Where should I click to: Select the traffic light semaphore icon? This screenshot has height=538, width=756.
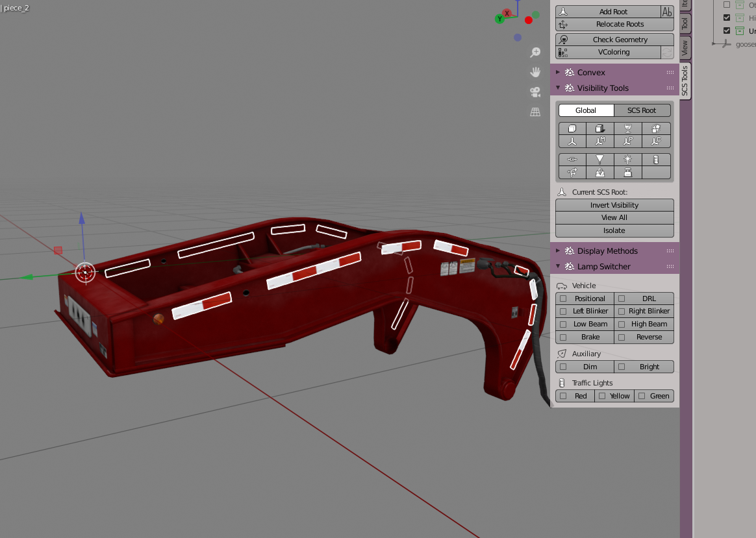coord(657,159)
